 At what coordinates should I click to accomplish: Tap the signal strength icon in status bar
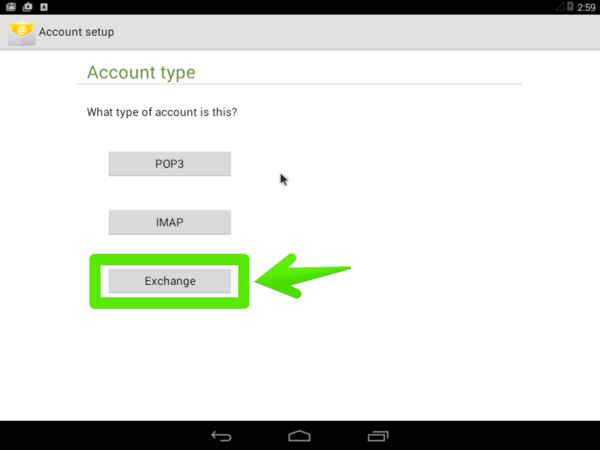click(560, 7)
